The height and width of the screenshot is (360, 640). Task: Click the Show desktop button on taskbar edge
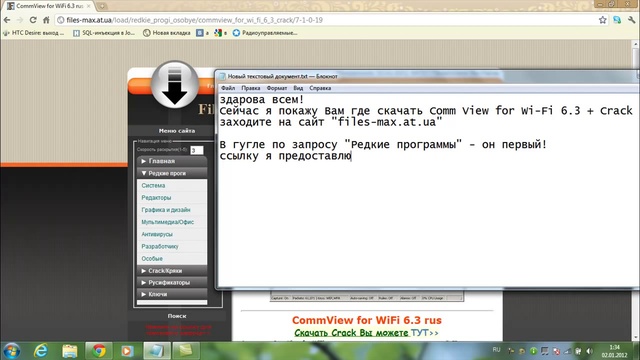(x=637, y=351)
